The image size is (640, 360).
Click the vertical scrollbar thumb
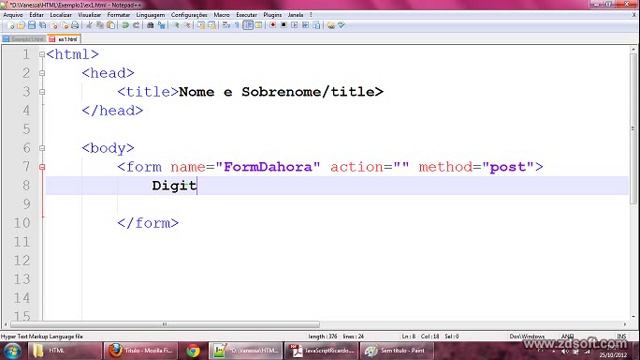point(633,129)
